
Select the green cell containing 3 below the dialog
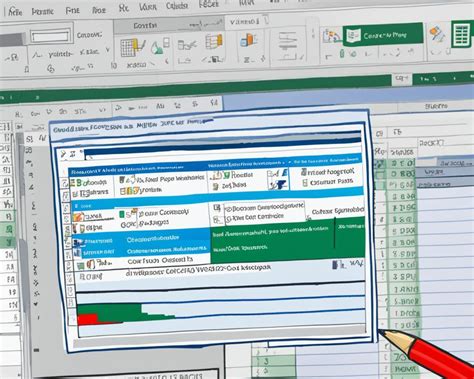pyautogui.click(x=274, y=361)
